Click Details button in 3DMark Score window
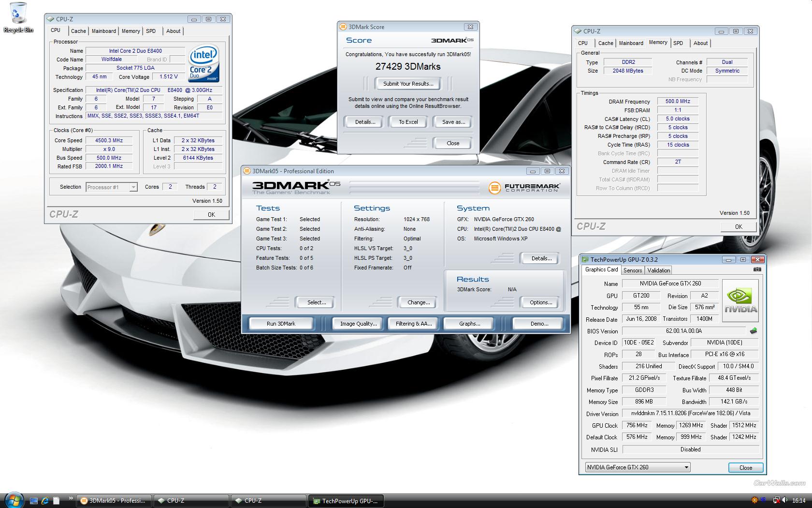The image size is (812, 508). coord(365,122)
